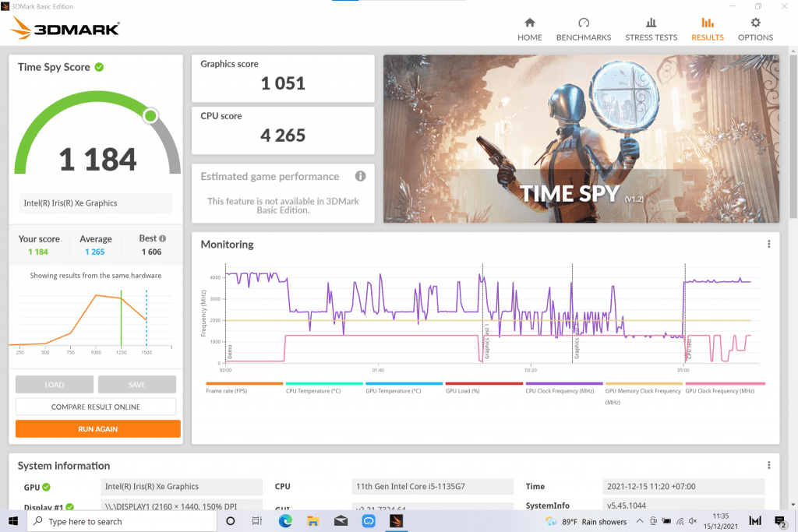798x532 pixels.
Task: Click the red GPU Load color bar
Action: pos(484,383)
